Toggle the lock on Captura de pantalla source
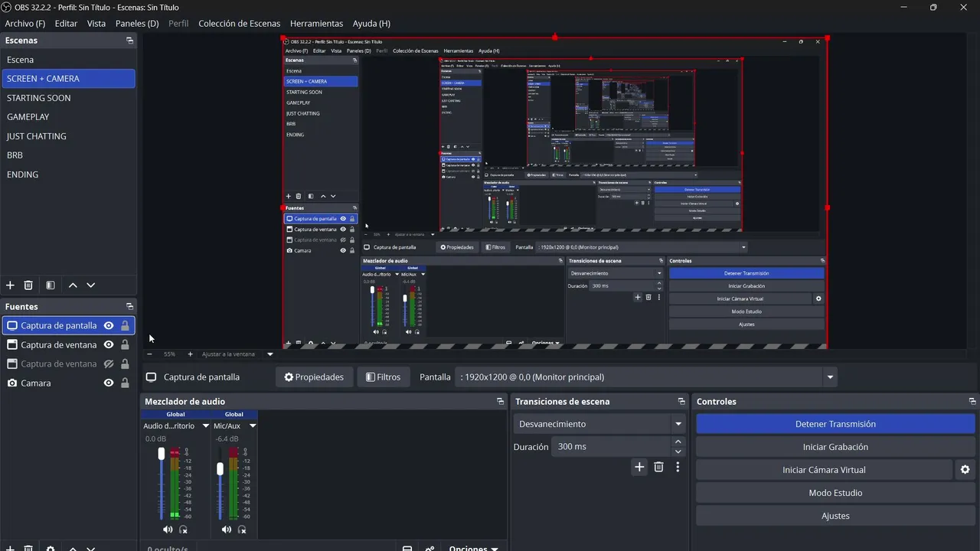Screen dimensions: 980x551 (125, 326)
